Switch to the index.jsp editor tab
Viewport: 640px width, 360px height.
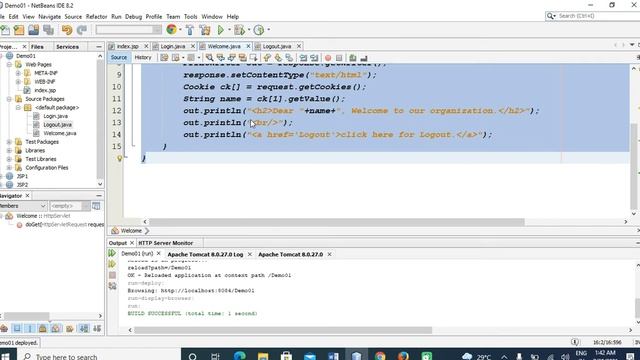127,46
